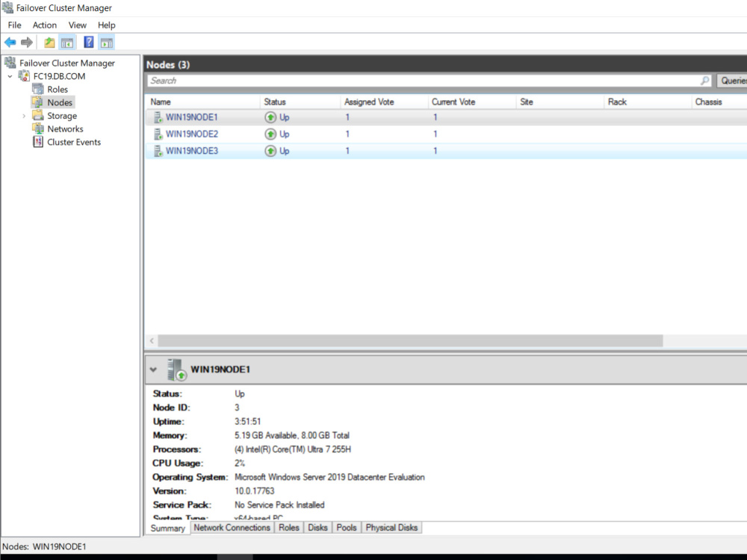Viewport: 747px width, 560px height.
Task: Toggle the Show/Hide Action Pane icon
Action: (107, 43)
